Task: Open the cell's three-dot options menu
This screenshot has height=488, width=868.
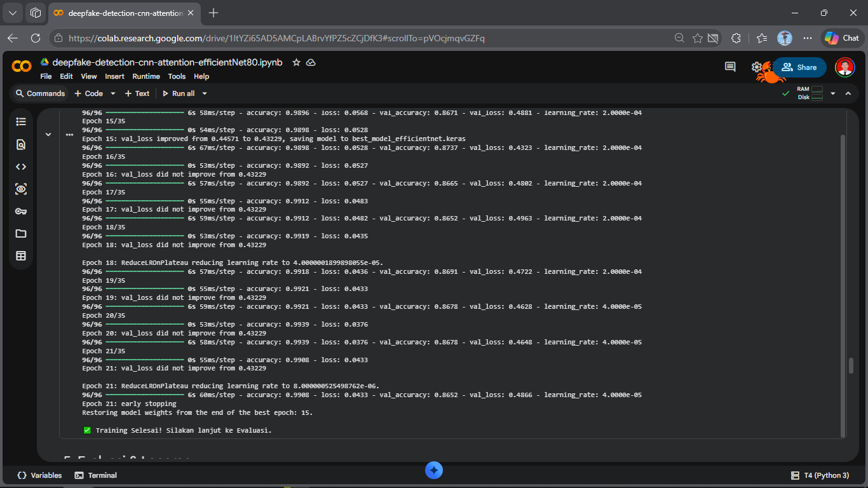Action: point(69,134)
